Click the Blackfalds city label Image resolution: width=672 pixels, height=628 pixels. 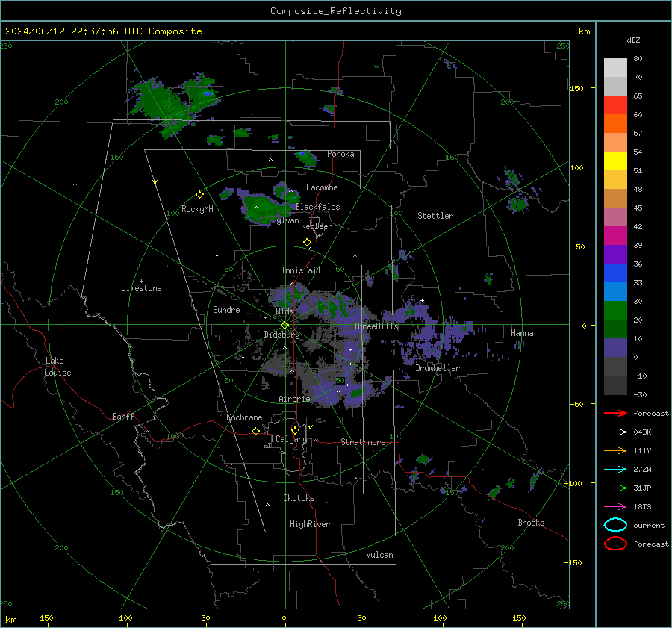[x=317, y=207]
